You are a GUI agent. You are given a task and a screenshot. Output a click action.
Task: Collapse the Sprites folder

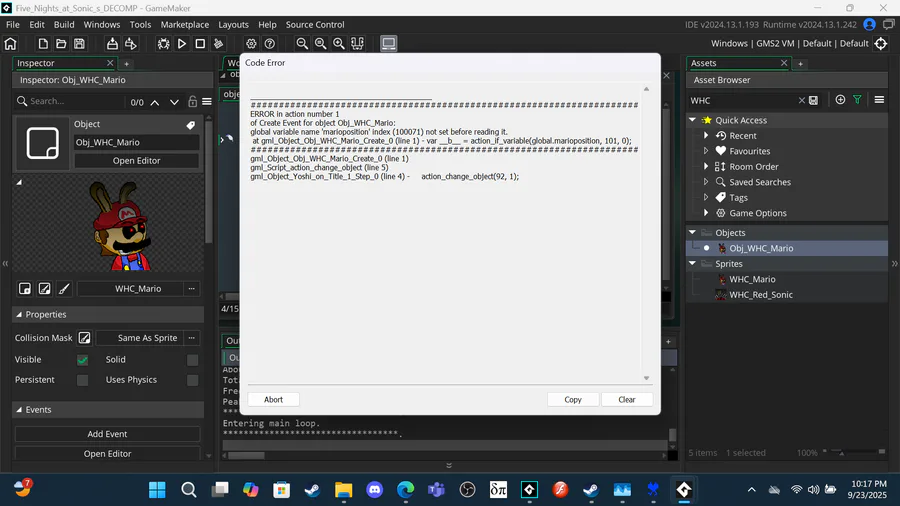pos(692,263)
